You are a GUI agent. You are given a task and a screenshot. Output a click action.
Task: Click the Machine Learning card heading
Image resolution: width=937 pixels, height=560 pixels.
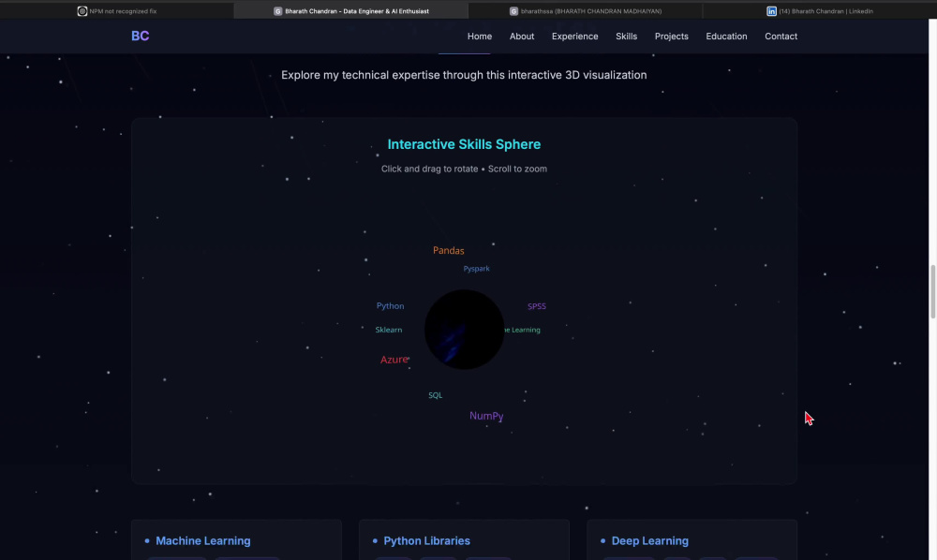[x=203, y=541]
